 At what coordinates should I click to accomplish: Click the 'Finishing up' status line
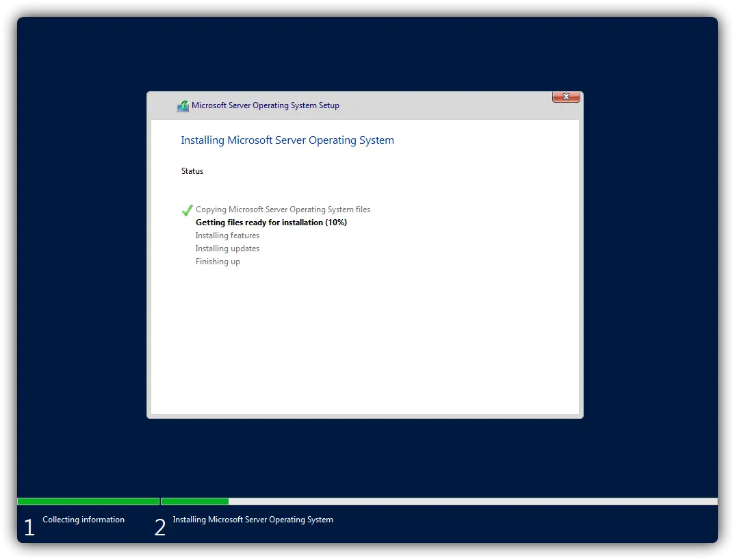218,262
